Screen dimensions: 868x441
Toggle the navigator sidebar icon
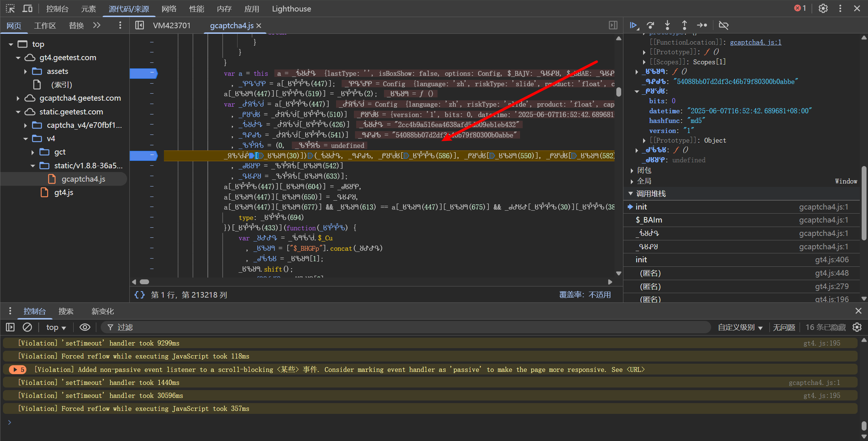pos(139,25)
